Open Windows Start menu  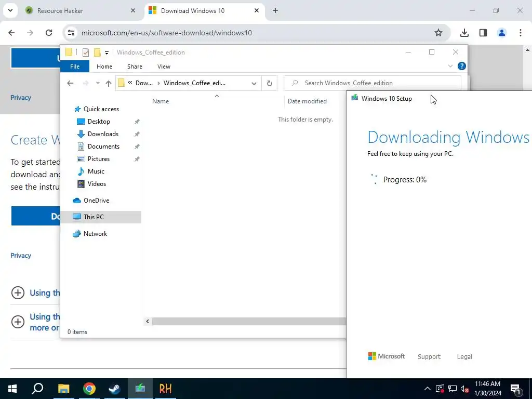coord(12,389)
